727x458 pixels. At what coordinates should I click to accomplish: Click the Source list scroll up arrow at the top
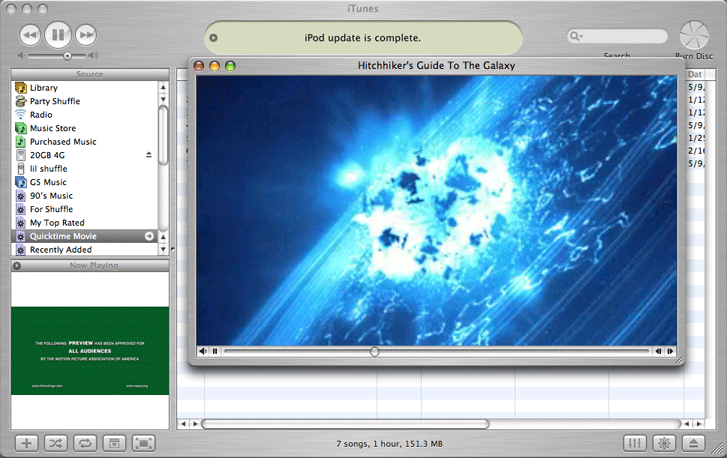point(163,87)
